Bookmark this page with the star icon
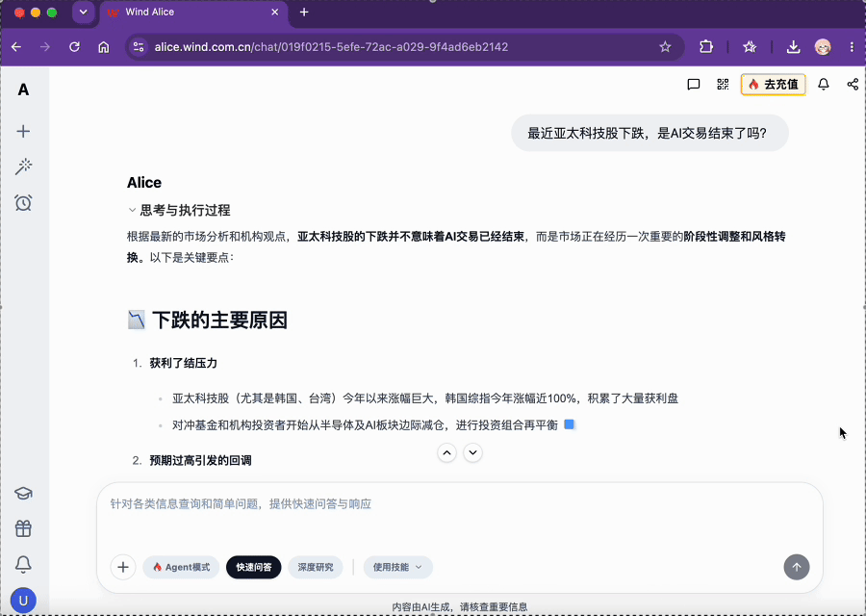 pos(665,47)
